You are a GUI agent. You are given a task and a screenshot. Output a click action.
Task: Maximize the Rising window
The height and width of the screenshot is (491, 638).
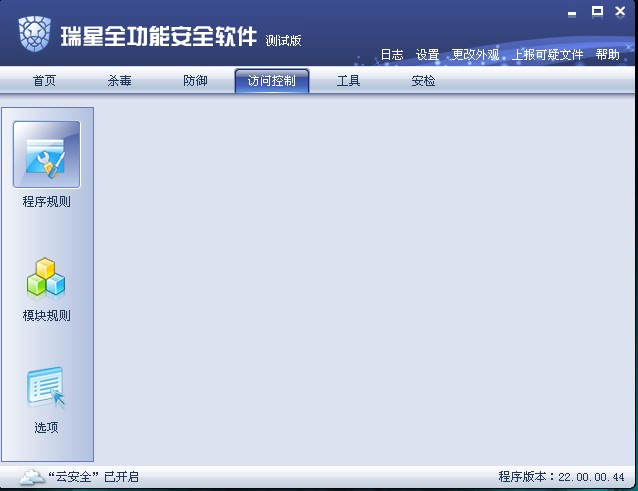point(597,11)
